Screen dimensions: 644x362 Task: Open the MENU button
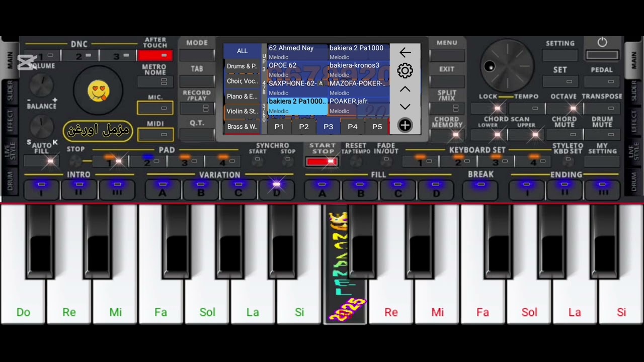447,55
